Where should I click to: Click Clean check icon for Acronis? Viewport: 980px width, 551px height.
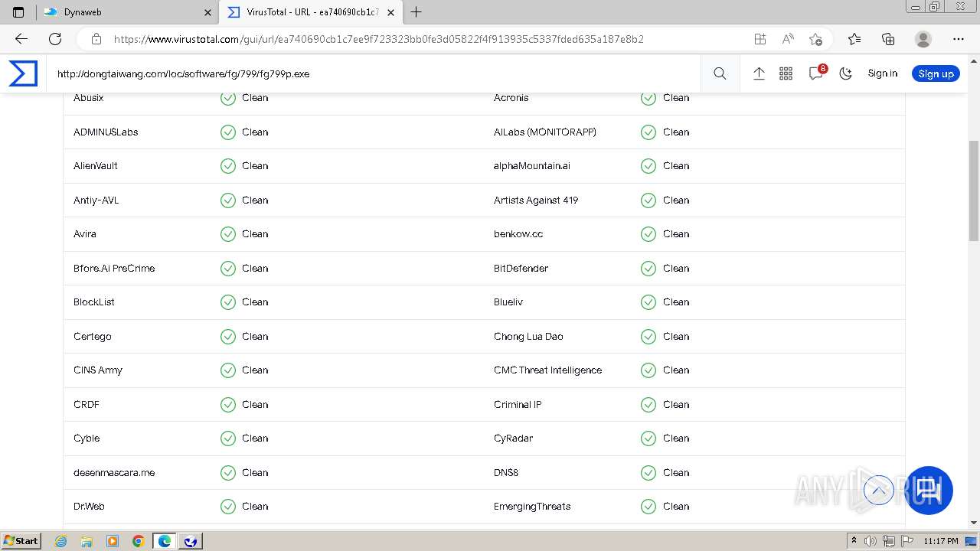648,98
